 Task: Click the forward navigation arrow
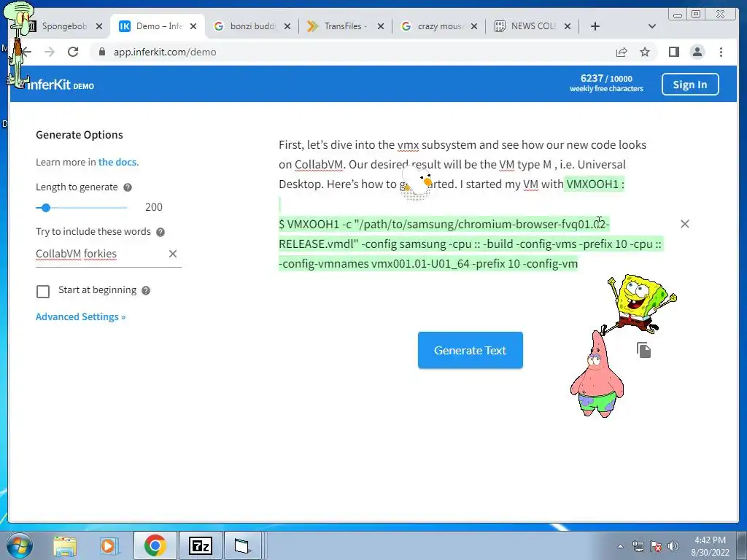[x=50, y=52]
